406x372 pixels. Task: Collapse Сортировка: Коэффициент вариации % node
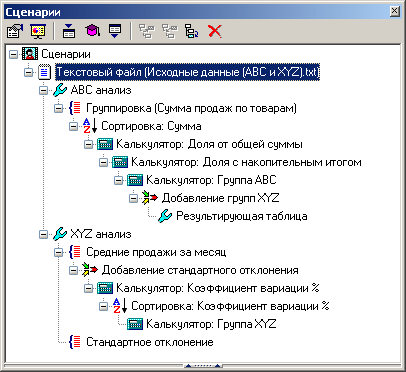point(103,306)
